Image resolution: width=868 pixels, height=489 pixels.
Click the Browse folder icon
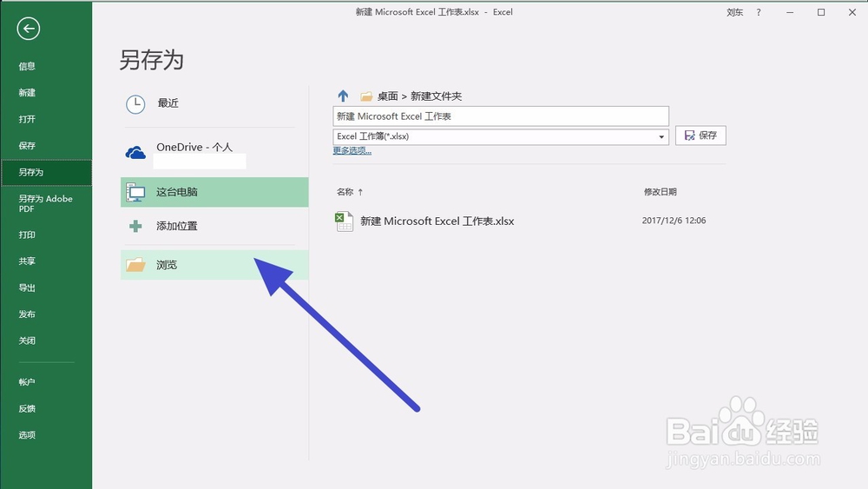[135, 265]
